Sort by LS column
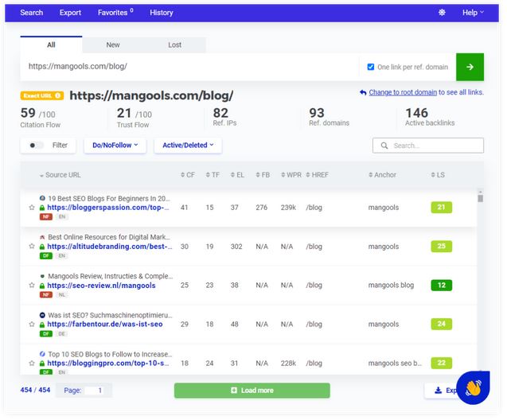 tap(438, 175)
